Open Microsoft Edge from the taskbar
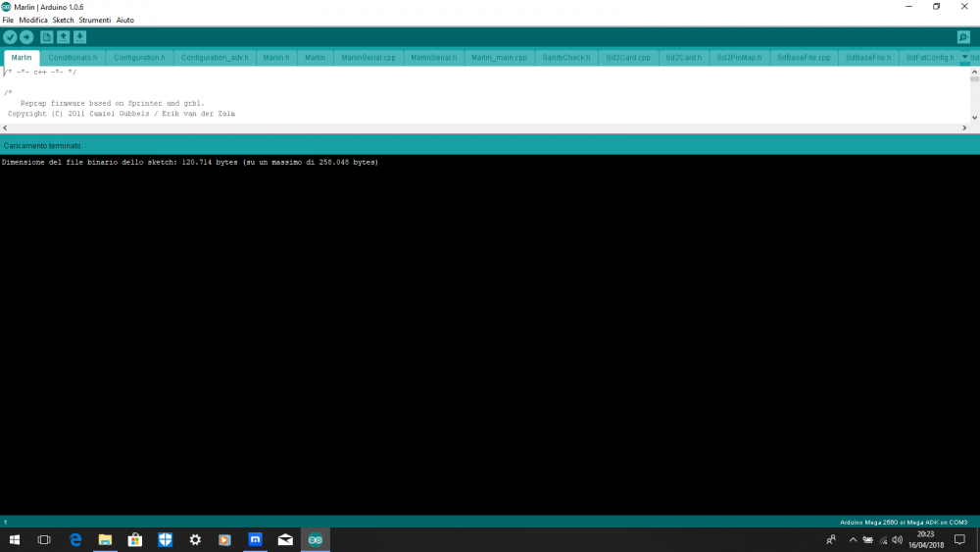The height and width of the screenshot is (552, 980). (74, 539)
